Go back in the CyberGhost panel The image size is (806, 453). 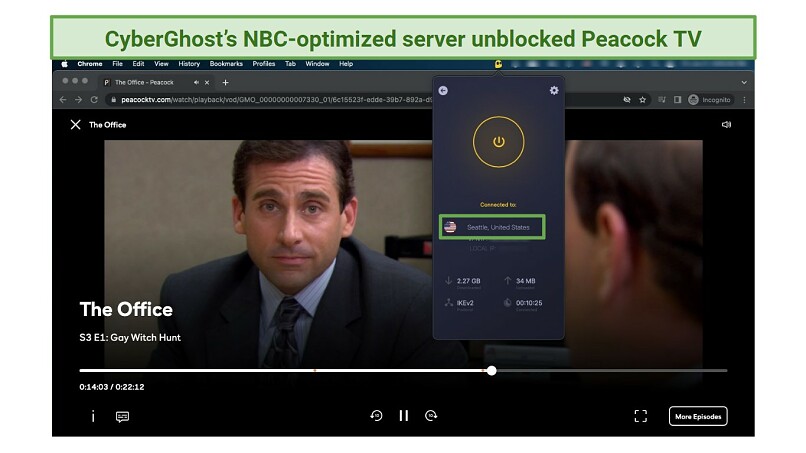pos(443,90)
